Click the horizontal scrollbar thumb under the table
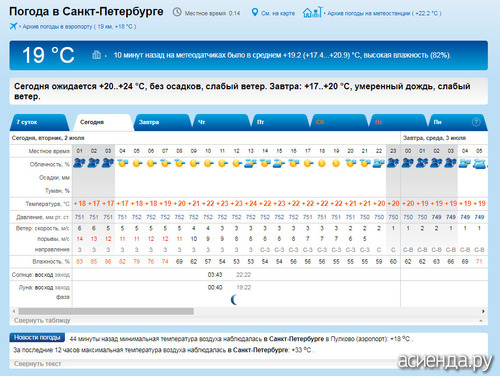500x376 pixels. coord(106,311)
